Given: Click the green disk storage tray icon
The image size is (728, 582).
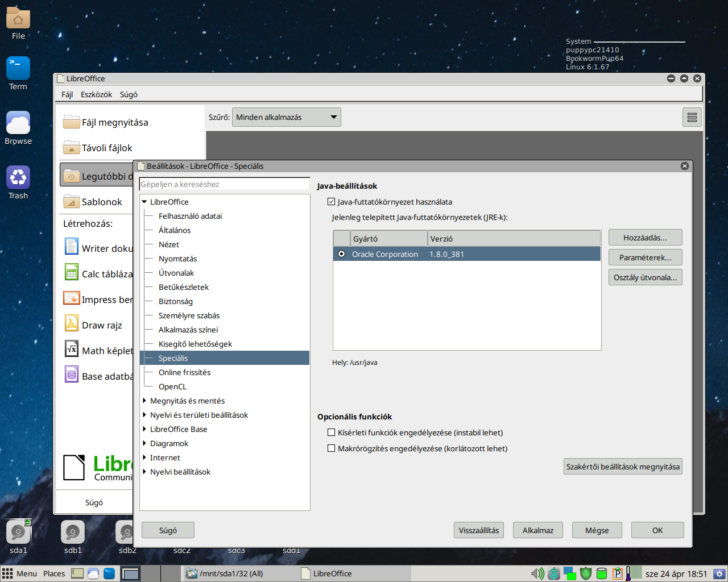Looking at the screenshot, I should (602, 573).
